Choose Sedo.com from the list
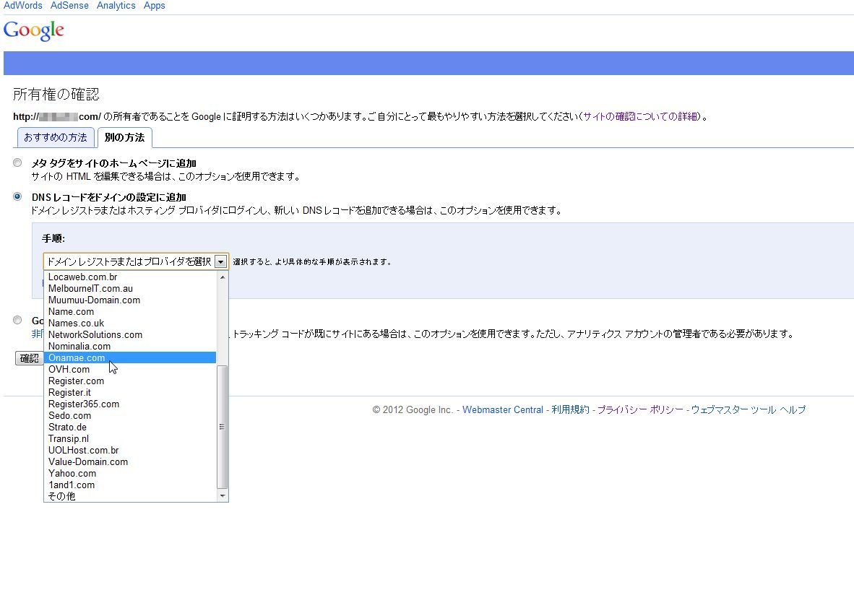The height and width of the screenshot is (616, 854). pyautogui.click(x=129, y=416)
